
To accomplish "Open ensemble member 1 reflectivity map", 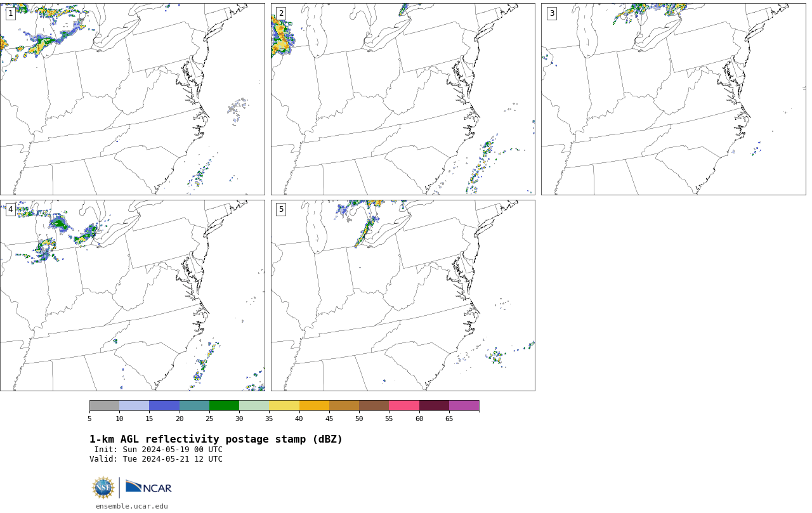I will tap(132, 99).
